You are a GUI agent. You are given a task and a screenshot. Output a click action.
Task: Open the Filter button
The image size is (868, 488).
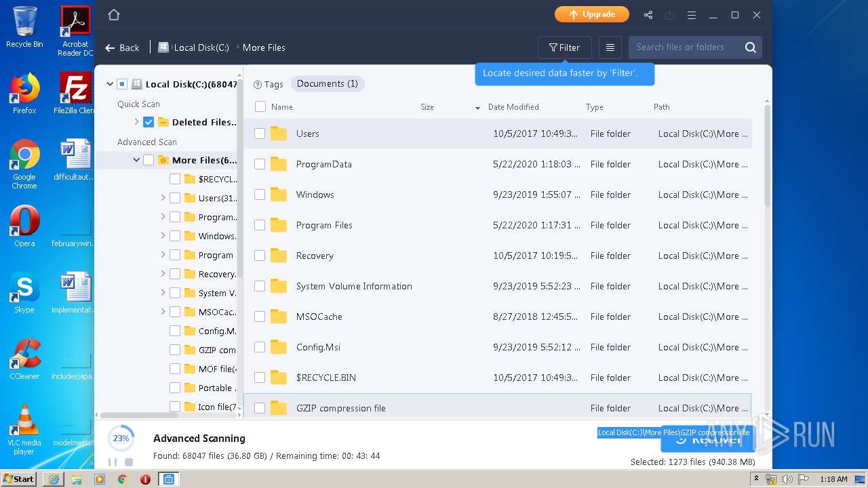point(565,47)
